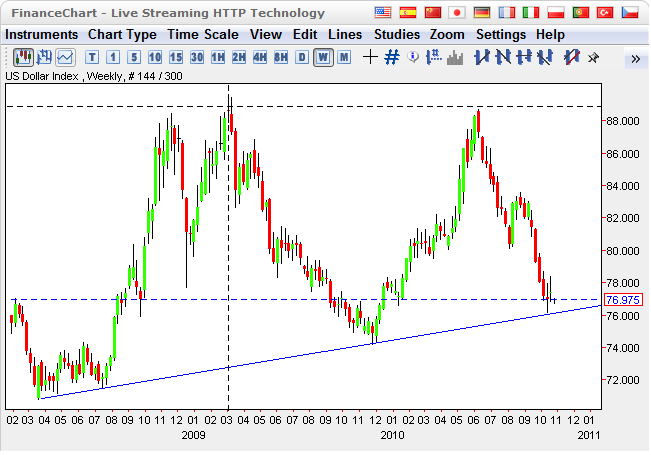This screenshot has width=651, height=455.
Task: Open the View menu
Action: (x=266, y=34)
